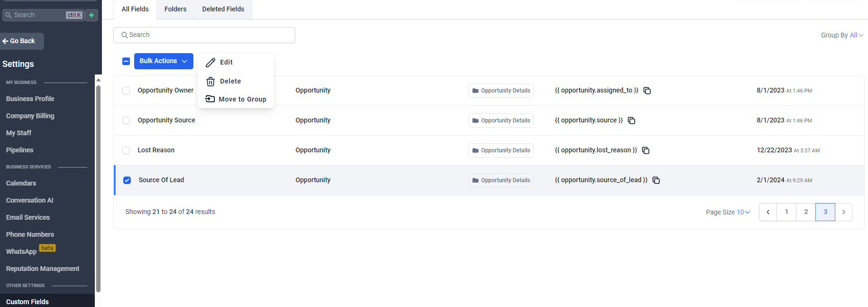
Task: Focus the custom fields Search input
Action: point(204,35)
